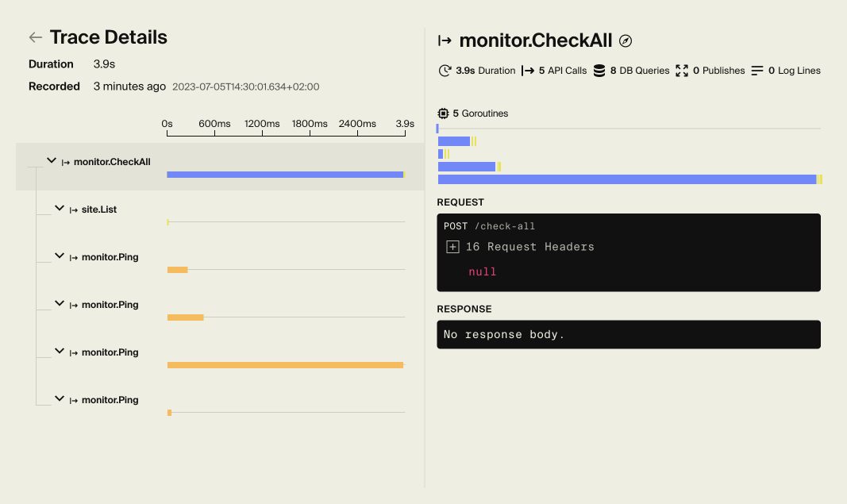Click the arrow glyph before monitor.CheckAll heading

click(442, 40)
